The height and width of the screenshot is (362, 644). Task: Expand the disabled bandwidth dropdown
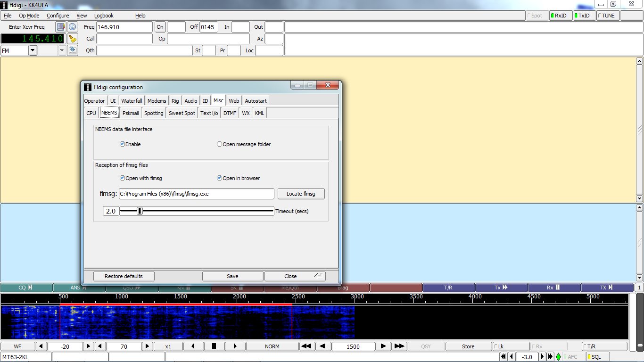click(x=62, y=50)
